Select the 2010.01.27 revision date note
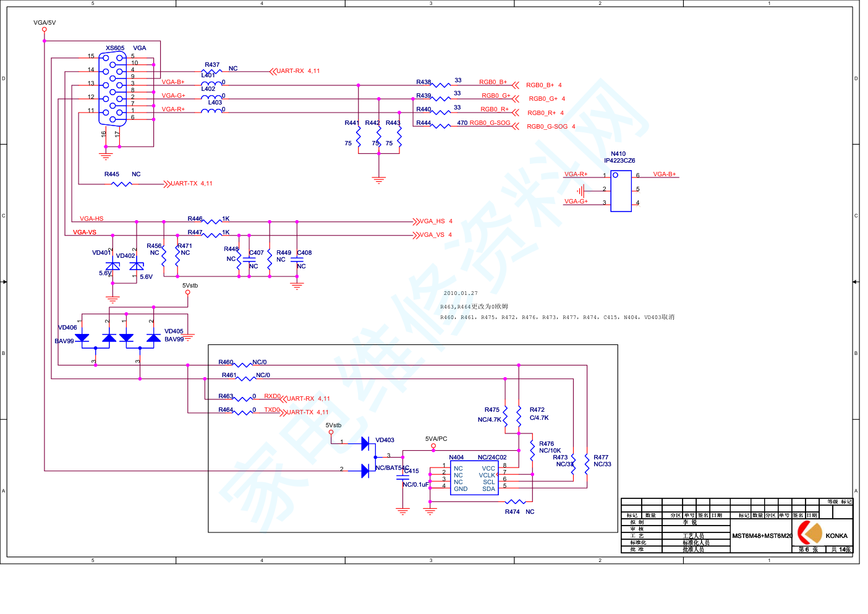868x614 pixels. (461, 293)
